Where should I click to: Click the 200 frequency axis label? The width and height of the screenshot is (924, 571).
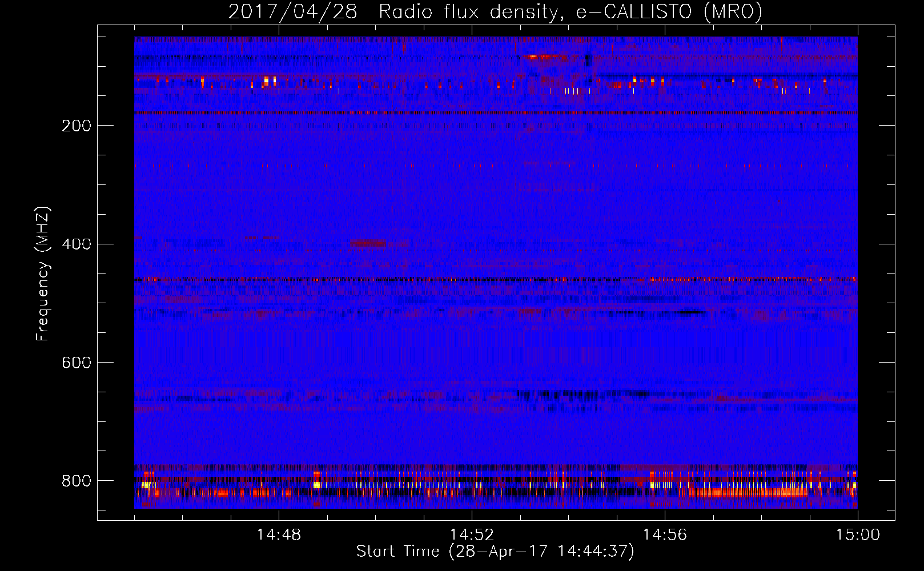click(x=77, y=126)
